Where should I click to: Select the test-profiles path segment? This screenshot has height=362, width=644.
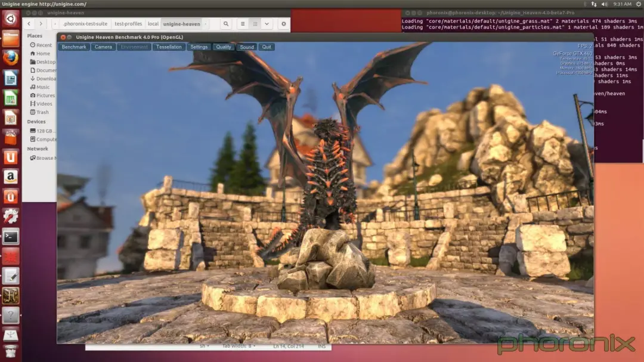point(128,24)
